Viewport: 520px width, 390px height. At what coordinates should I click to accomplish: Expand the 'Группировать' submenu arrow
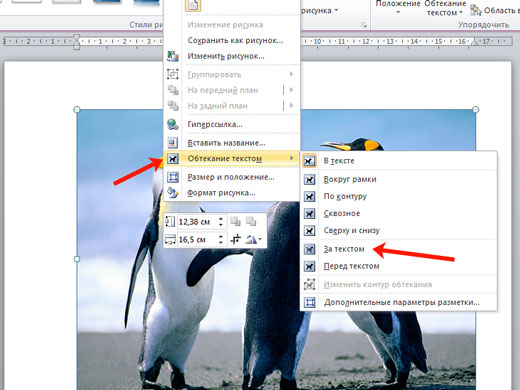(292, 74)
